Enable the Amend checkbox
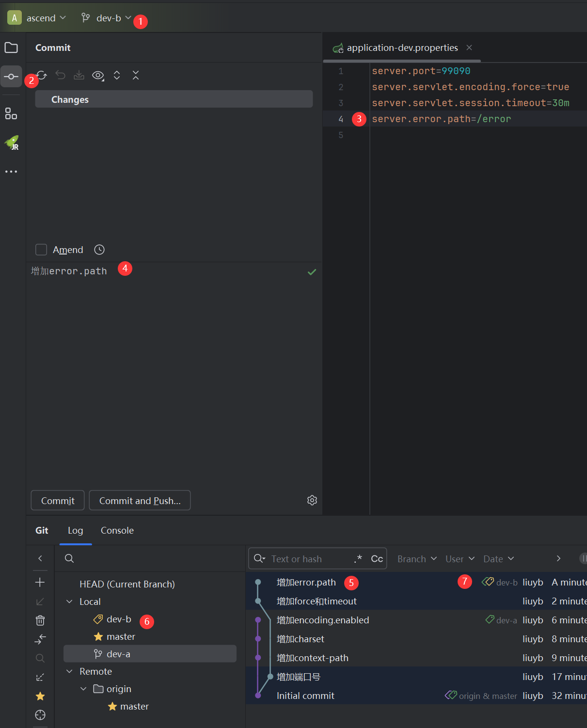 (41, 250)
